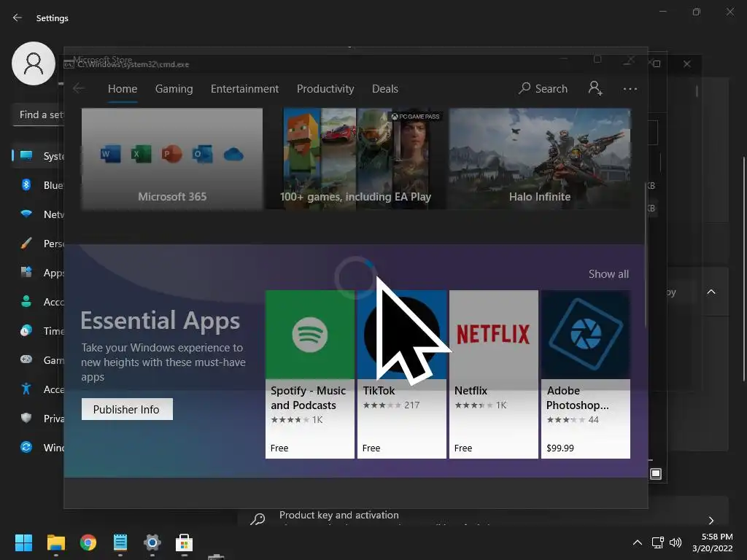Open the three-dots See more menu
747x560 pixels.
coord(630,89)
